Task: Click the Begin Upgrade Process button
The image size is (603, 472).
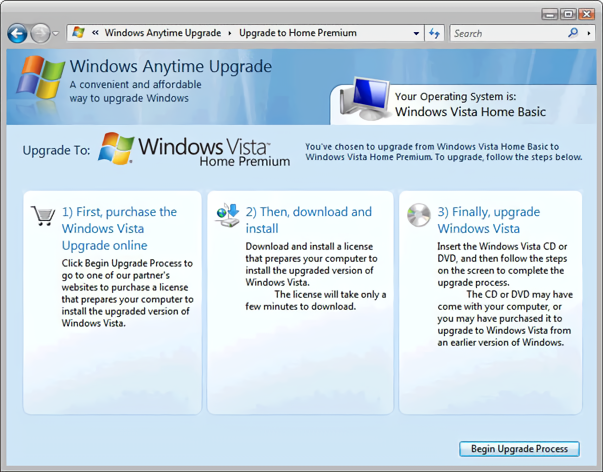Action: pyautogui.click(x=519, y=448)
